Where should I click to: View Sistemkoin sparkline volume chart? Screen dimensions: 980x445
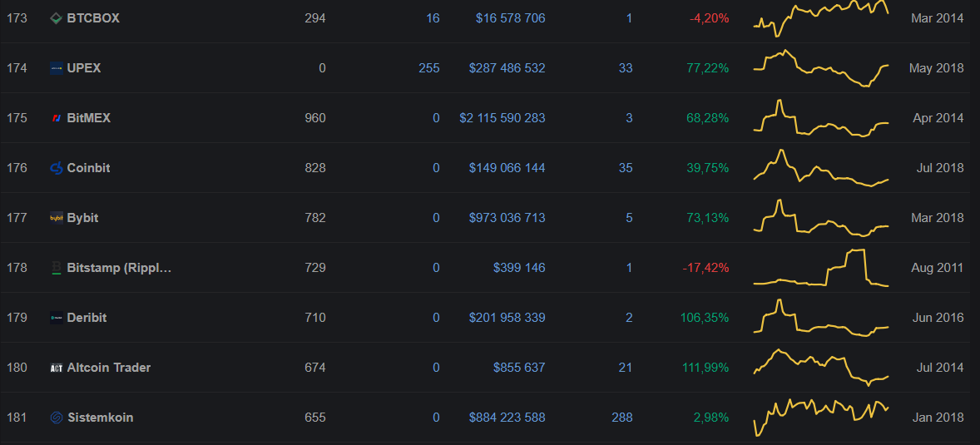[821, 418]
